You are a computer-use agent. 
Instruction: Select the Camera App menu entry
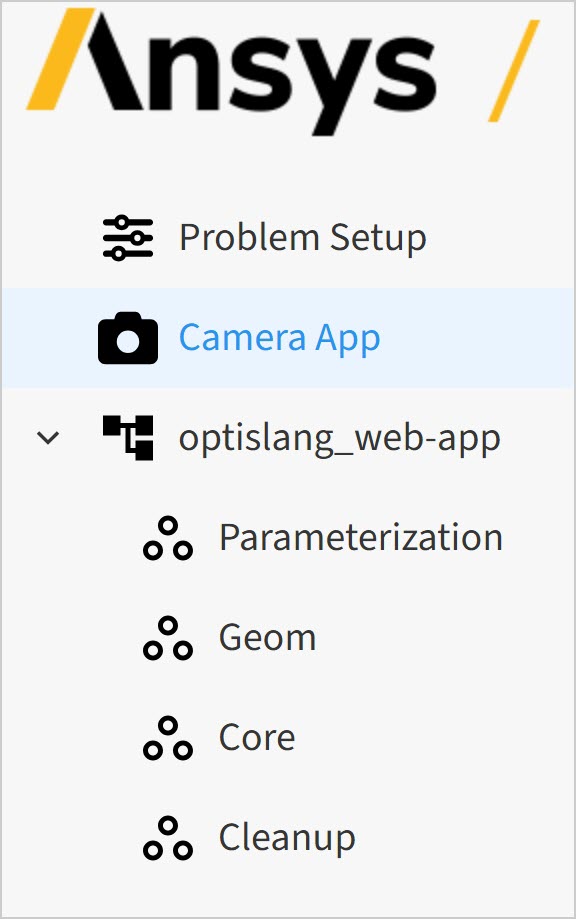tap(280, 338)
